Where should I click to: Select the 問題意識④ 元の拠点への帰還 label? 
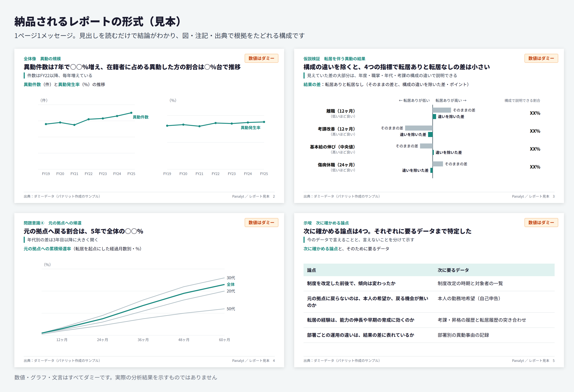[52, 223]
